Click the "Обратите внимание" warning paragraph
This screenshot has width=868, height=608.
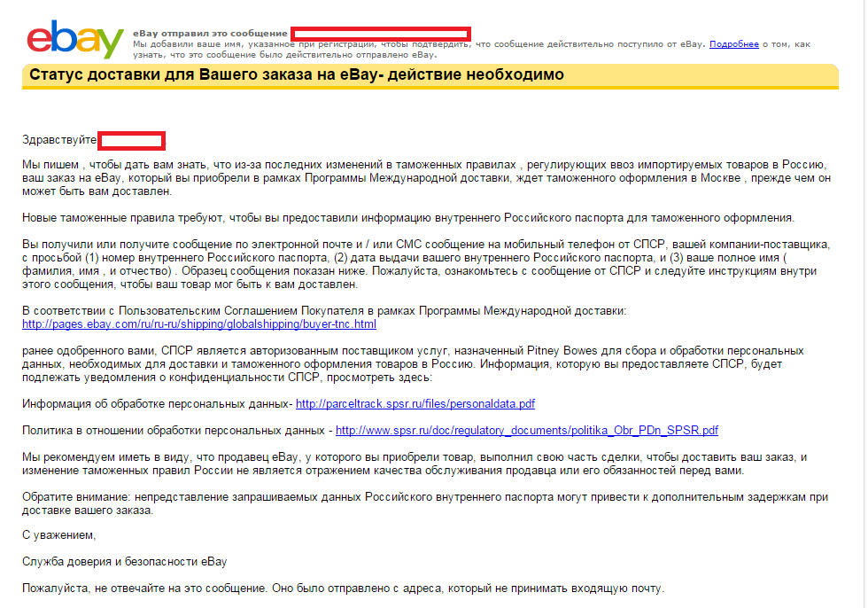click(x=425, y=503)
